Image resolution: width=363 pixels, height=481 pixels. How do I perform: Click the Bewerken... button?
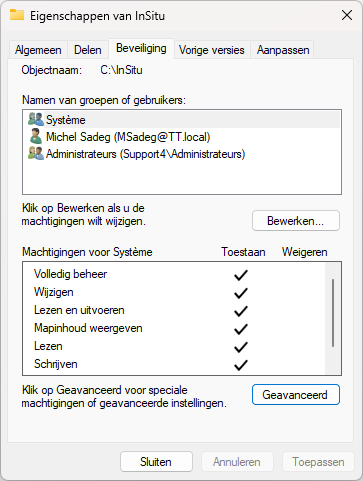click(296, 221)
